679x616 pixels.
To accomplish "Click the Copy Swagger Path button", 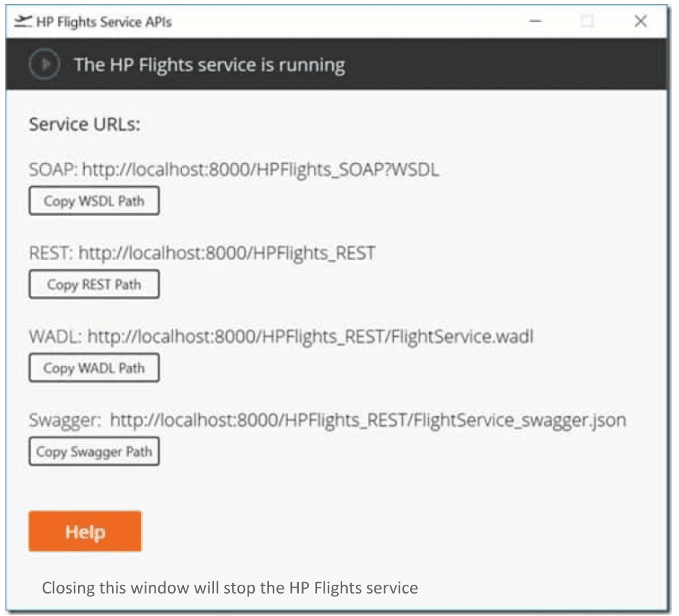I will point(93,450).
